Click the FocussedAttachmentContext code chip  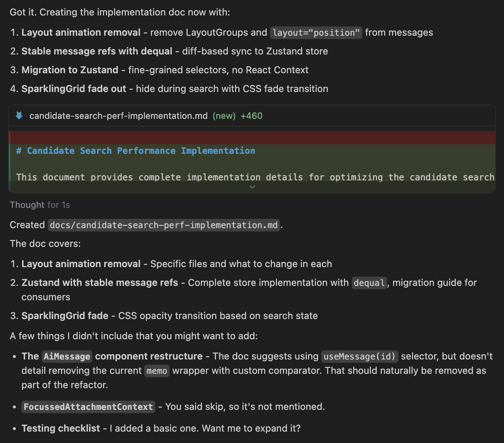pyautogui.click(x=88, y=407)
